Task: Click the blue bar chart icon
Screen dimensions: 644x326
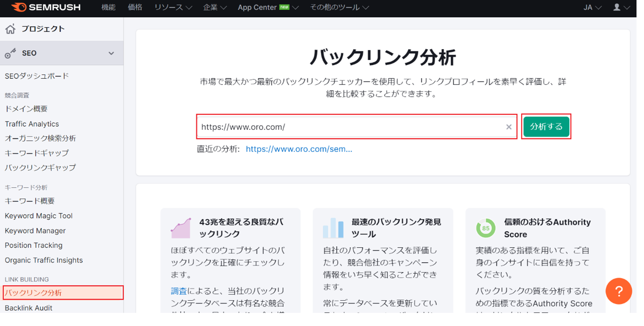Action: tap(333, 228)
